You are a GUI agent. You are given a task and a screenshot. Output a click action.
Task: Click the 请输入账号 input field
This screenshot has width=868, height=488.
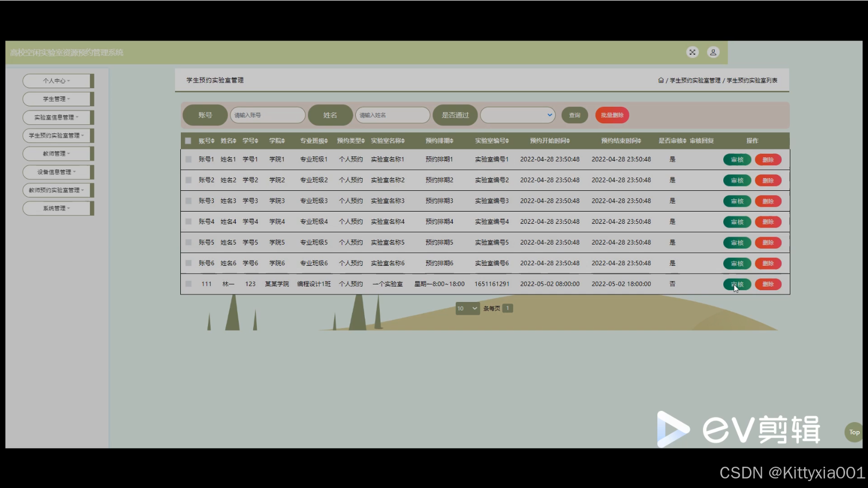pos(268,115)
